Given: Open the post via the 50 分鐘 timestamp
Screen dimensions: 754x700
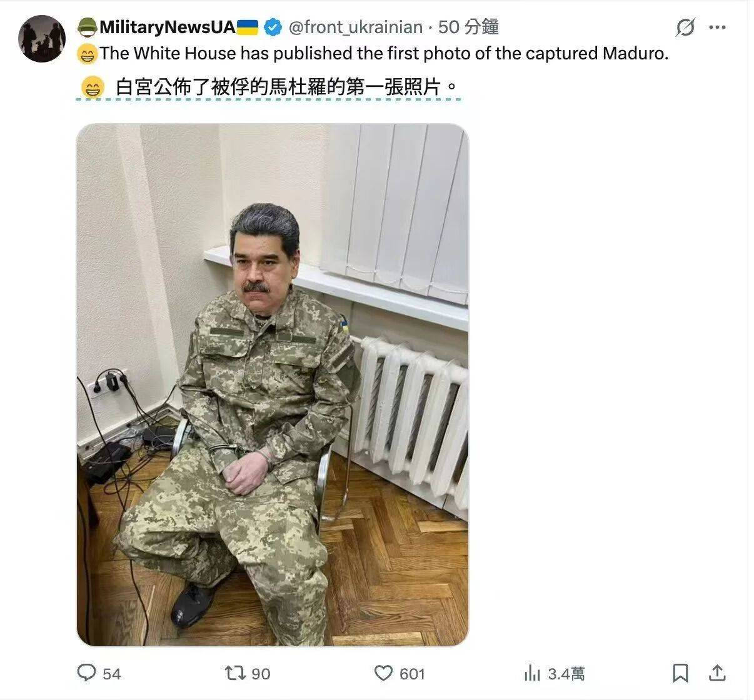Looking at the screenshot, I should click(468, 27).
